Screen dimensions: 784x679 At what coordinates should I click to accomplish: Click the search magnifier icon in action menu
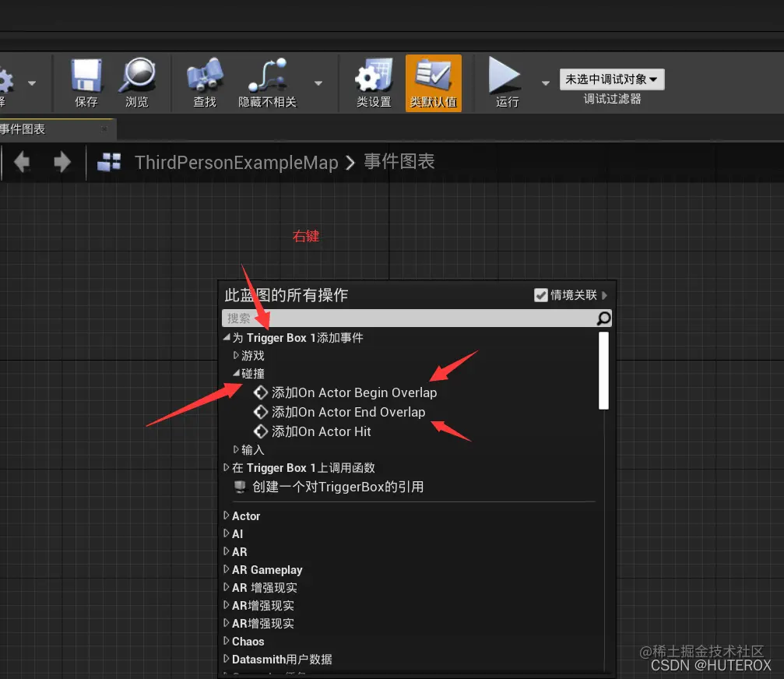click(603, 318)
